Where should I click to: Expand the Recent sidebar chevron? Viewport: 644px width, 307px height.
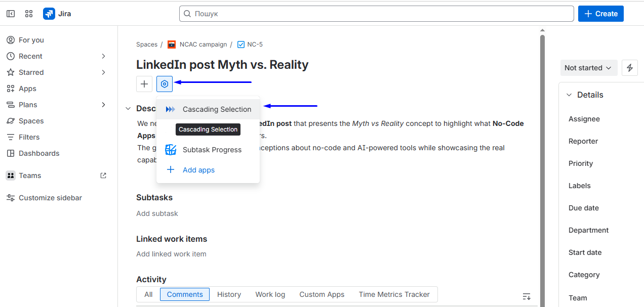click(103, 56)
